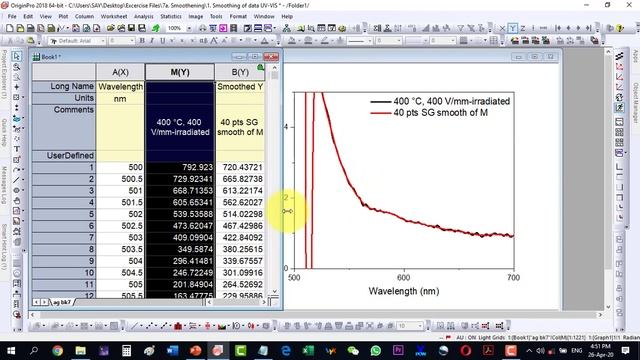Set column as Z designation
The height and width of the screenshot is (360, 640).
tap(522, 28)
